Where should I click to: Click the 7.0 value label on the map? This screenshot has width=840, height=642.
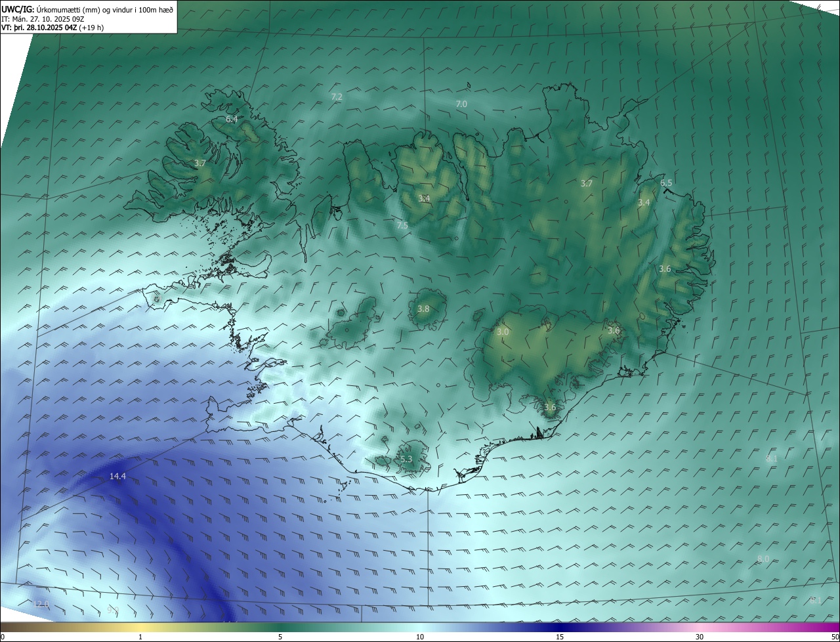click(x=461, y=104)
